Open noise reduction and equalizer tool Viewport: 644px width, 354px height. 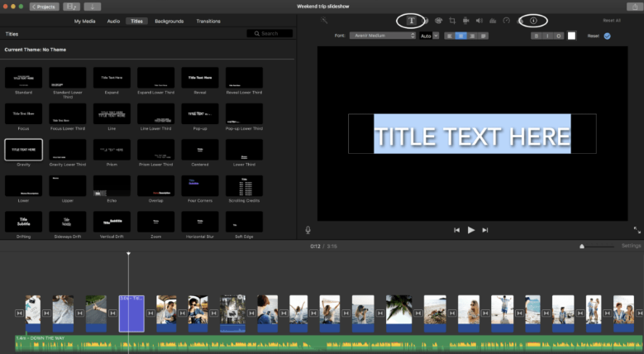tap(493, 21)
